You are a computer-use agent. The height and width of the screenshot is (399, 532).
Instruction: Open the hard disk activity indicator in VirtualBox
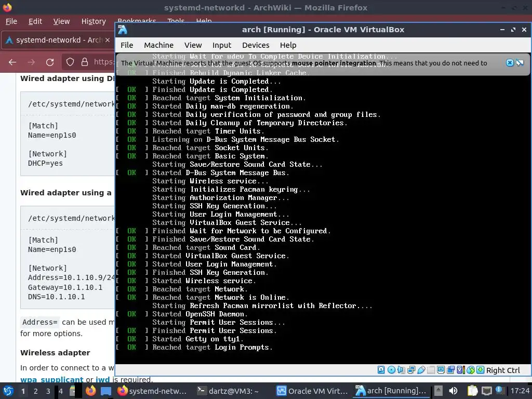pos(381,370)
